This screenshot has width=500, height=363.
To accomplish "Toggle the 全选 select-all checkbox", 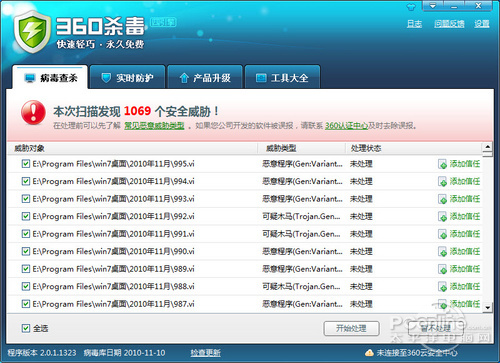I will (26, 328).
